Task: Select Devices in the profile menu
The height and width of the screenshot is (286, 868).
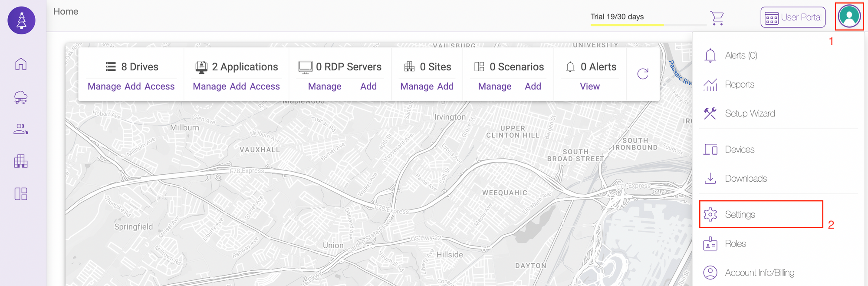Action: point(740,150)
